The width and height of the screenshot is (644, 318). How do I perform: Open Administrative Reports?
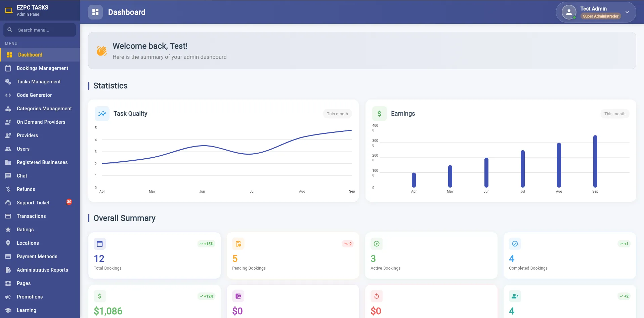point(40,270)
